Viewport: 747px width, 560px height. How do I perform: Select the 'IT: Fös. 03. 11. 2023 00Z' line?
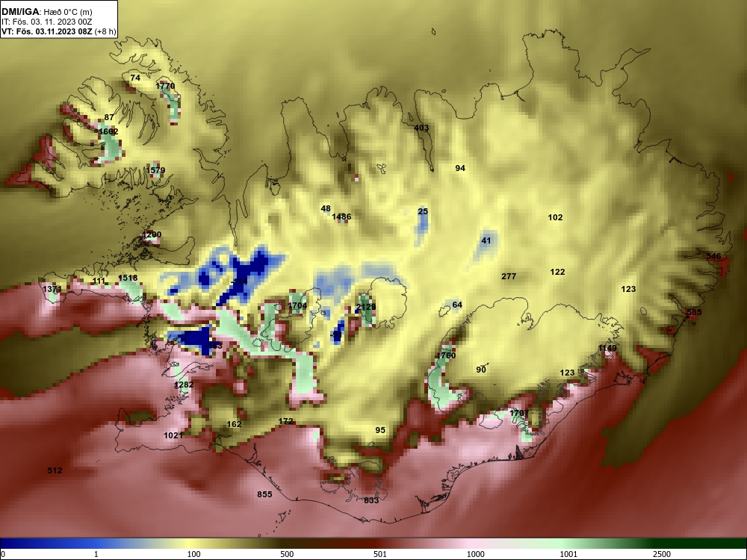[46, 22]
